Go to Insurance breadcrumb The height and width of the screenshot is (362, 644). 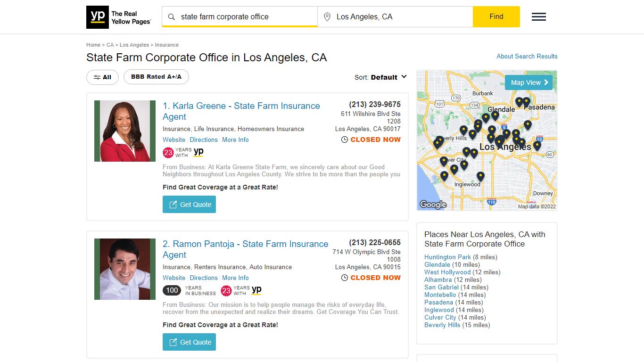tap(167, 45)
